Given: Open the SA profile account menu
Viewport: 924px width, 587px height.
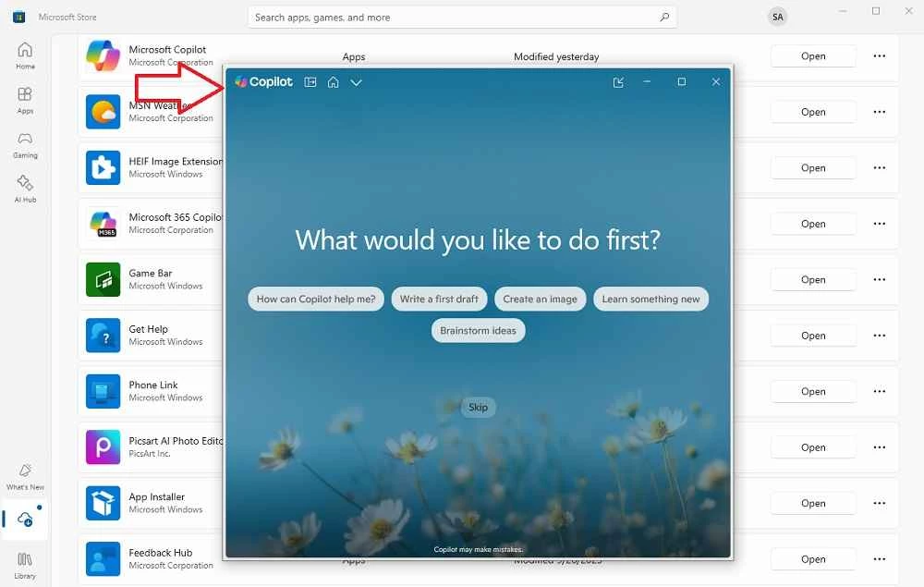Looking at the screenshot, I should [x=778, y=17].
